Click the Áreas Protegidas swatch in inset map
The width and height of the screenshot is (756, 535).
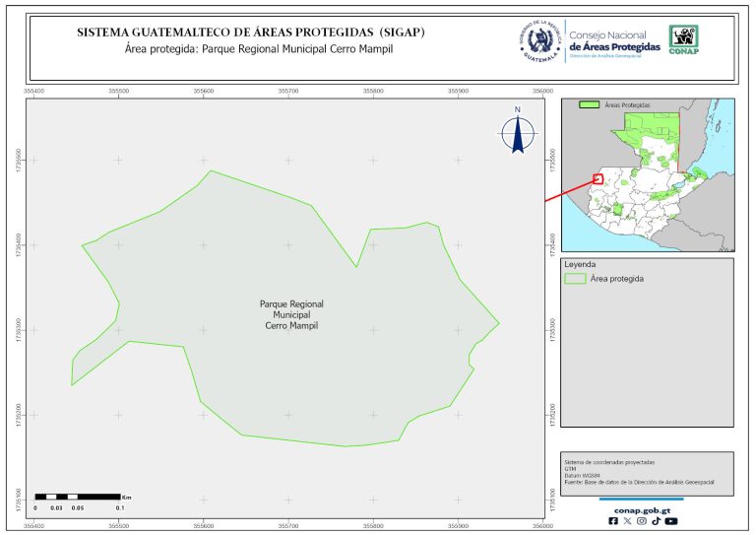point(590,104)
